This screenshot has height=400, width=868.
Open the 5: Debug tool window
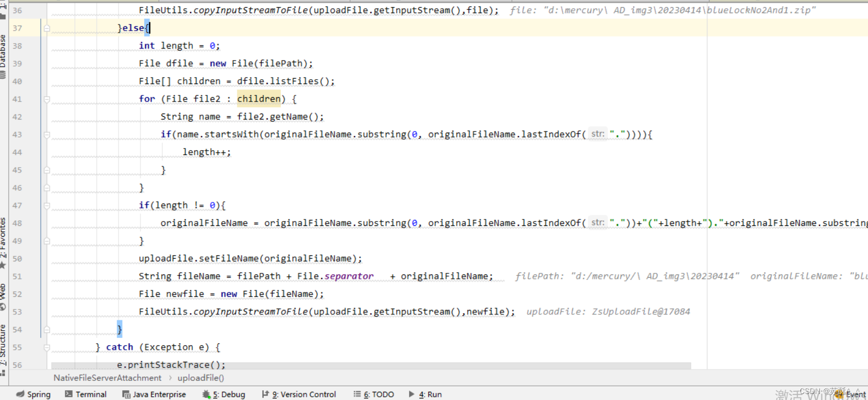[223, 394]
